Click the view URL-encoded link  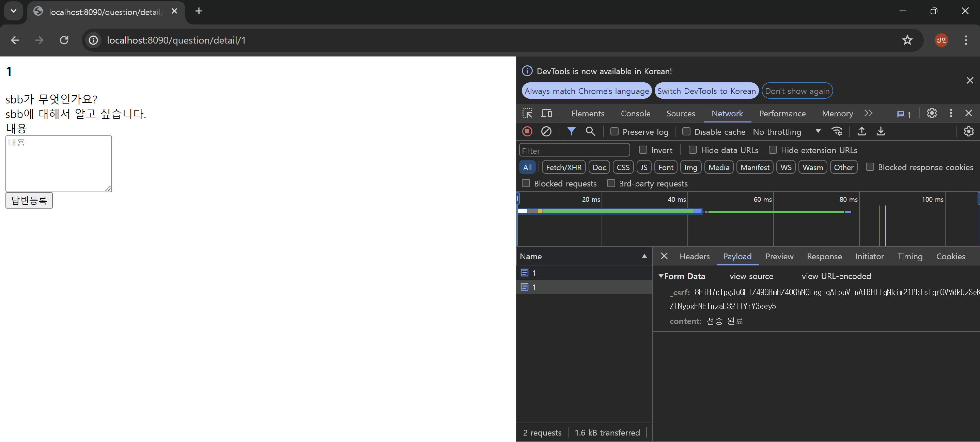click(836, 276)
